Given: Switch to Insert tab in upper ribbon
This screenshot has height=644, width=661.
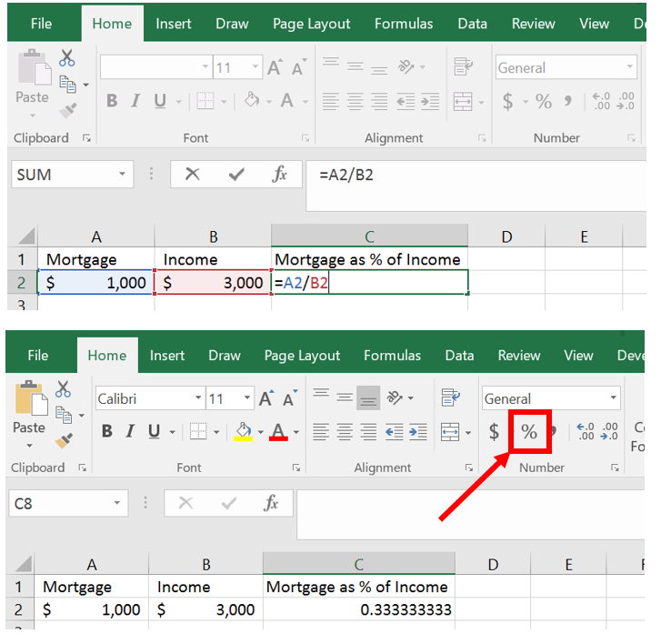Looking at the screenshot, I should tap(174, 24).
